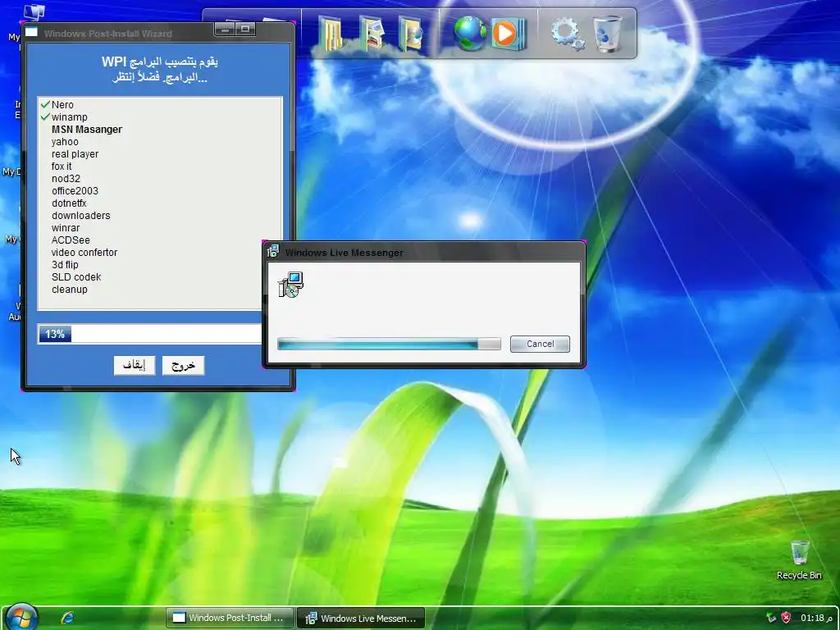
Task: Select 'cleanup' in the install list
Action: [x=70, y=290]
